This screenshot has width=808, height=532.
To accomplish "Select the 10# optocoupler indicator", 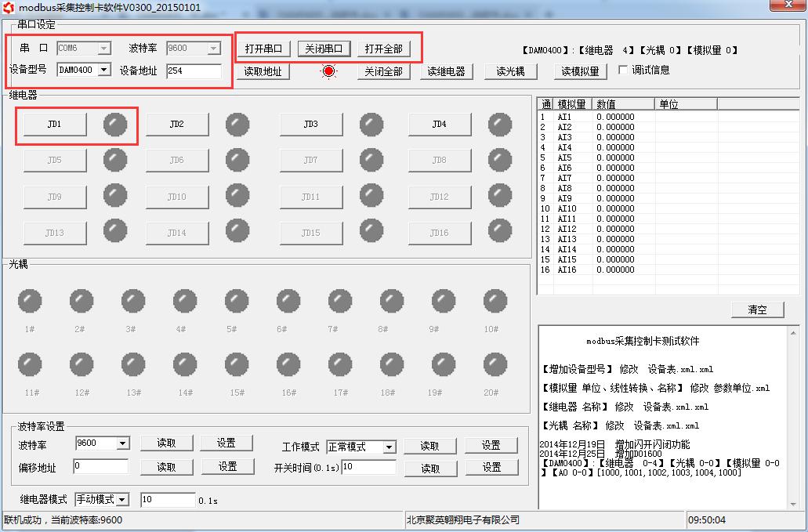I will (x=495, y=301).
